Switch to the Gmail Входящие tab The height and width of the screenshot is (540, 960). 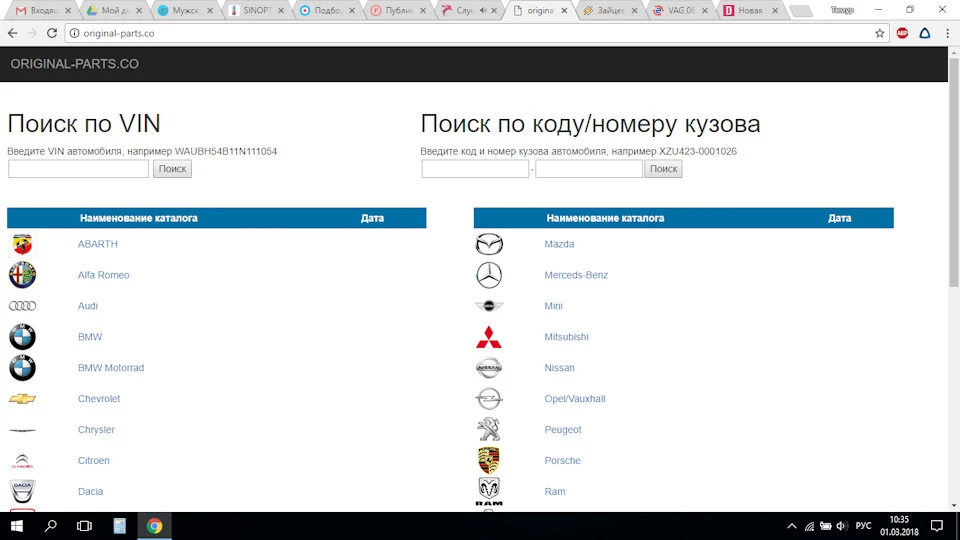coord(43,10)
